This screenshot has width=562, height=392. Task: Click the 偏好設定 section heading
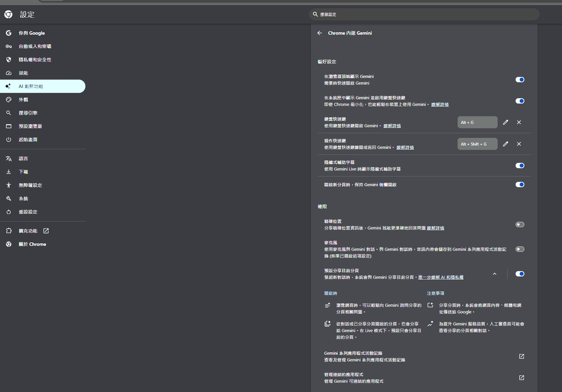(x=327, y=62)
